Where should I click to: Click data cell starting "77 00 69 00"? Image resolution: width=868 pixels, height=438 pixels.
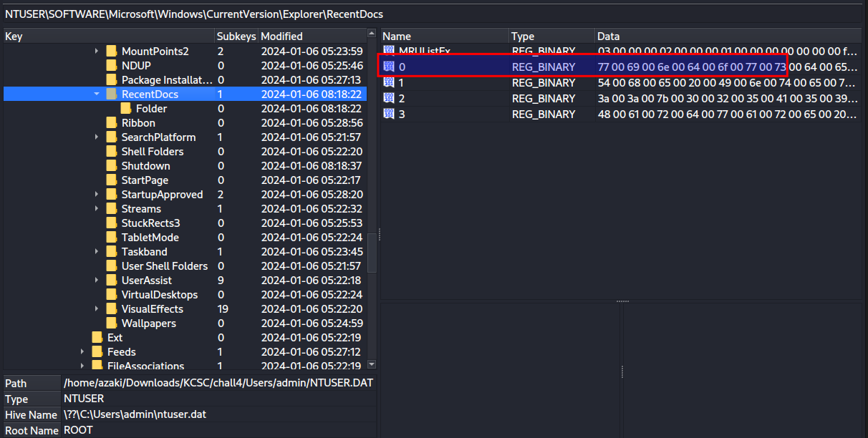point(728,67)
